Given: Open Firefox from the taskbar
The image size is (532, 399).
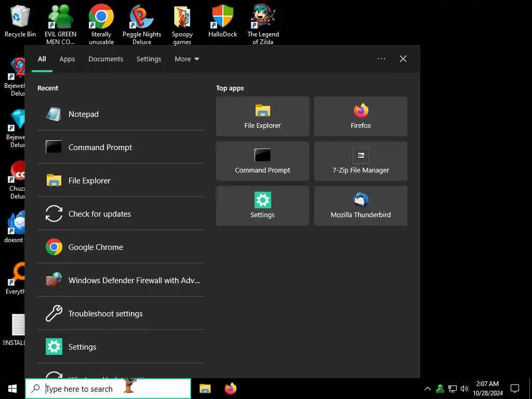Looking at the screenshot, I should click(x=230, y=389).
